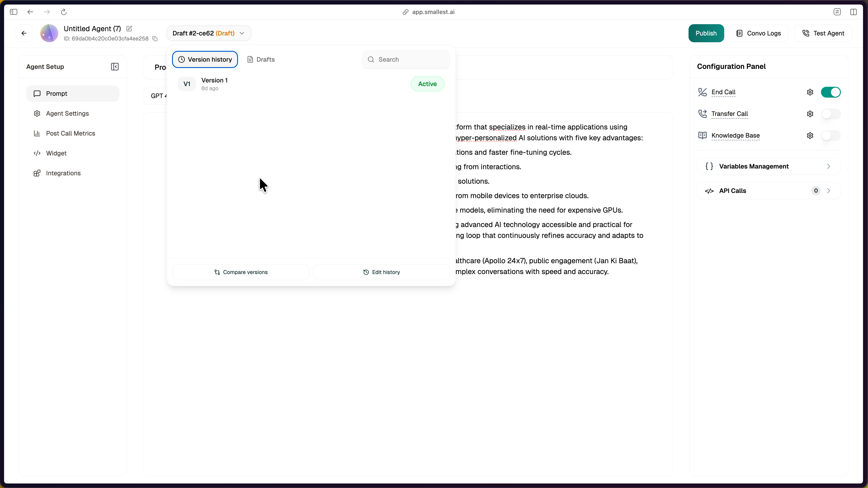Disable the End Call toggle
This screenshot has height=488, width=868.
coord(831,92)
